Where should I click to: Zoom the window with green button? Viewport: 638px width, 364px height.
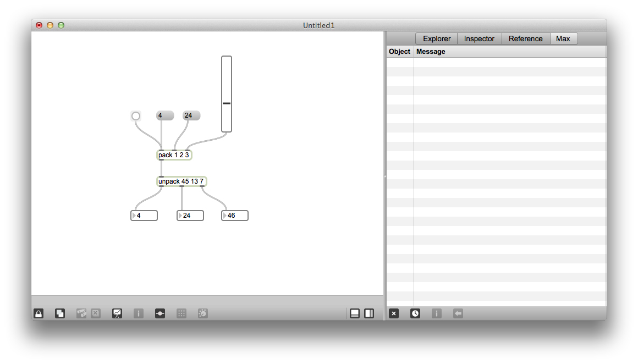(61, 25)
